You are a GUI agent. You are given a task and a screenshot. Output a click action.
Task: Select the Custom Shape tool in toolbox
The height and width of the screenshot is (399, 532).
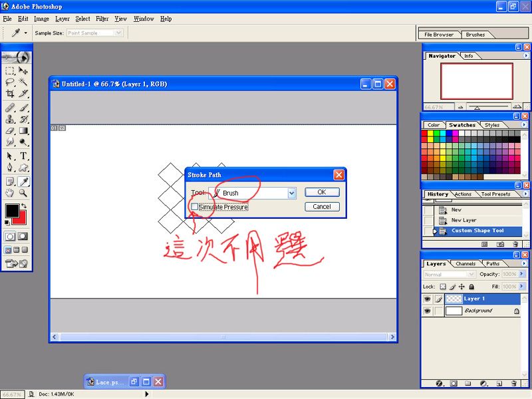click(23, 168)
